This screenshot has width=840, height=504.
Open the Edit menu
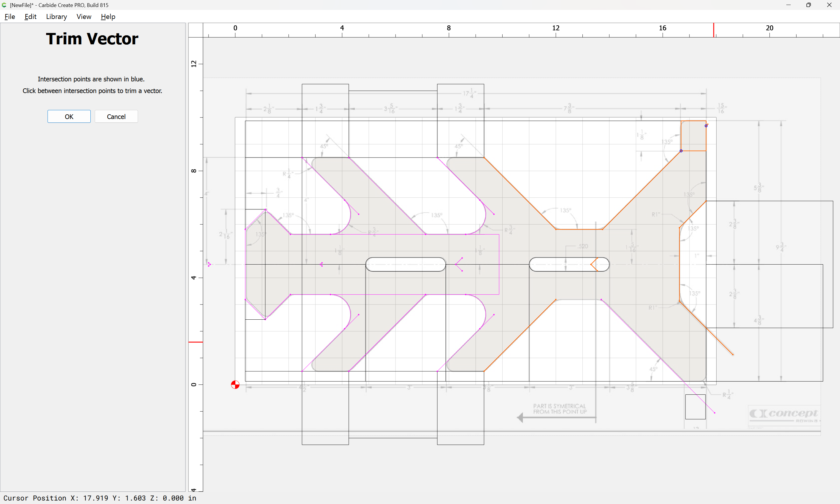[x=30, y=17]
